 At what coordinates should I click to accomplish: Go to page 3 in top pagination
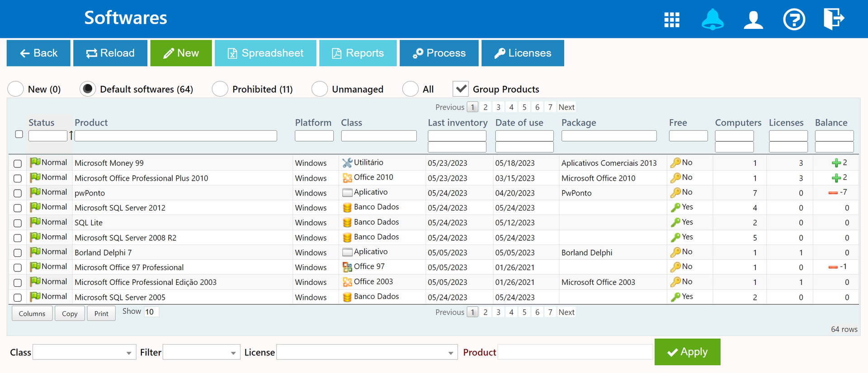point(498,107)
